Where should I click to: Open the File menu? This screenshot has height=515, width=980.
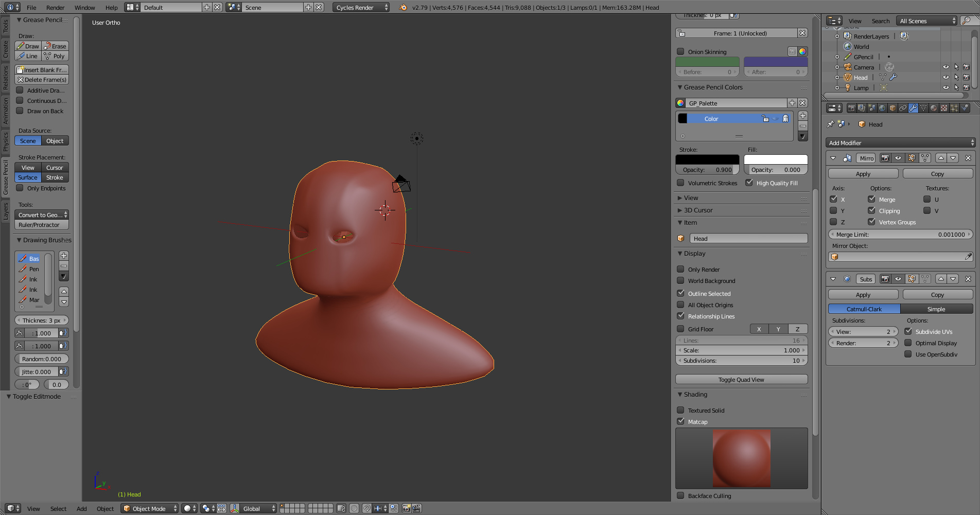pos(31,7)
